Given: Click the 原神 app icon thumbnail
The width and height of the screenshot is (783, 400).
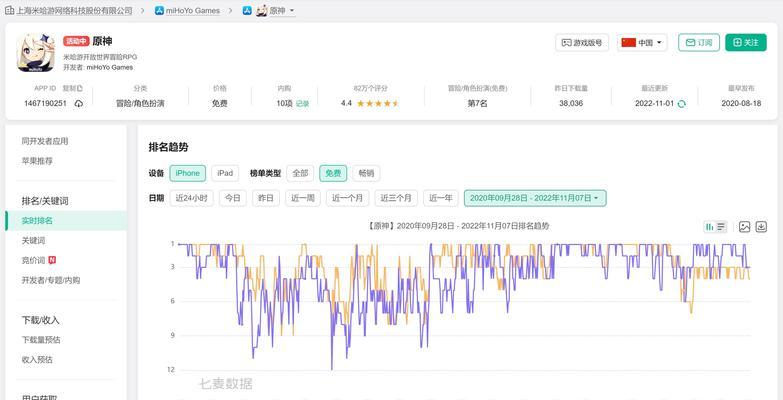Looking at the screenshot, I should point(36,53).
